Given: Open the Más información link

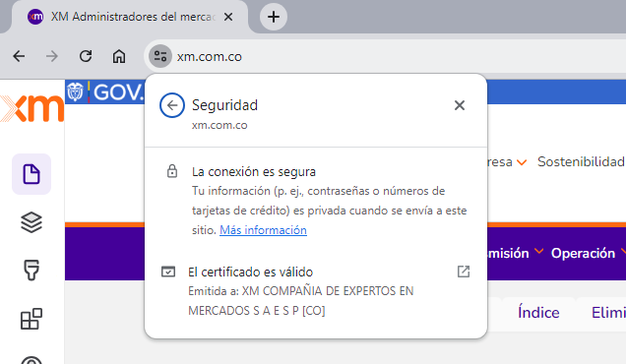Looking at the screenshot, I should tap(263, 230).
